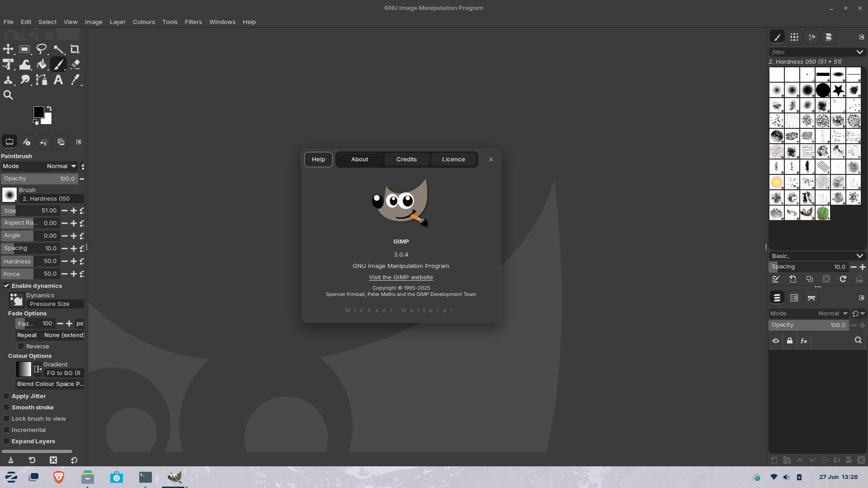
Task: Open the Paintbrush Mode dropdown
Action: point(40,166)
